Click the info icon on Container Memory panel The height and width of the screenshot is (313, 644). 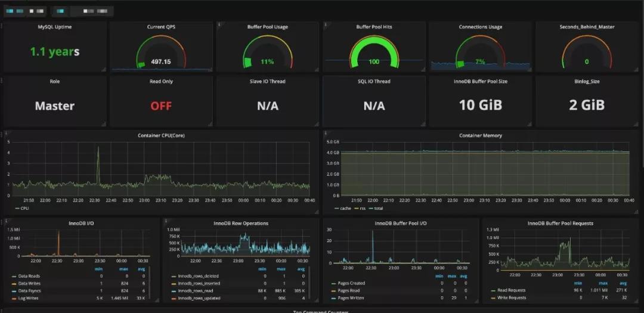326,133
